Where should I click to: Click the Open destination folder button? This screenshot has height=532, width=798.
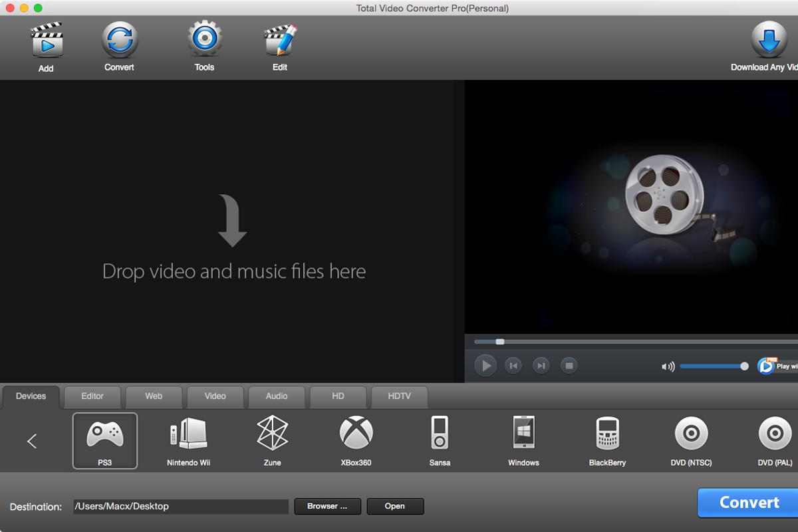(x=395, y=506)
